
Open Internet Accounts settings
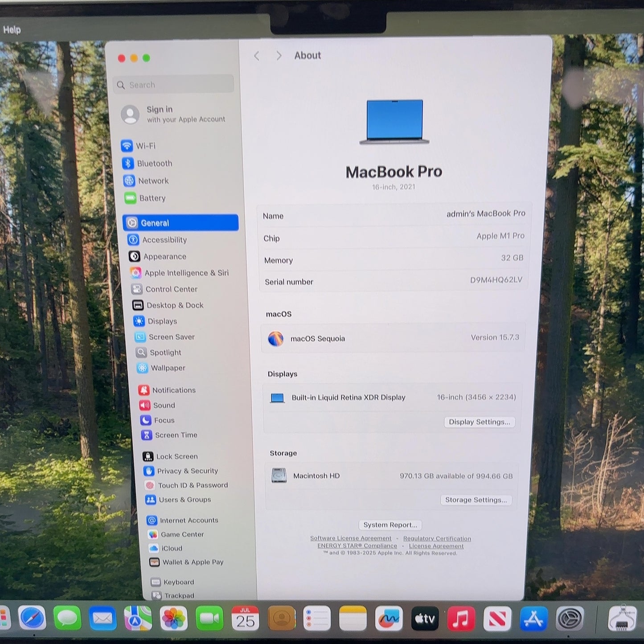pyautogui.click(x=183, y=520)
